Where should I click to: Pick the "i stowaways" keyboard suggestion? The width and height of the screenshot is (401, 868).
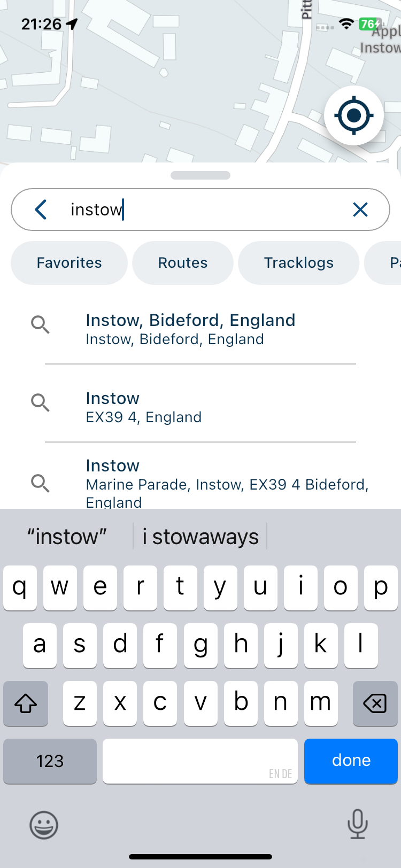[x=200, y=537]
